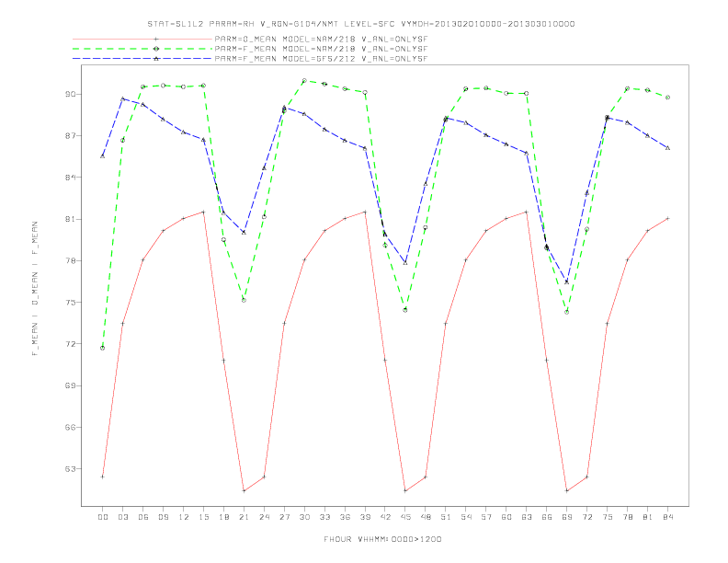This screenshot has width=728, height=563.
Task: Click the x-axis title FHOUR VHHMM:0000>1200
Action: (x=382, y=539)
